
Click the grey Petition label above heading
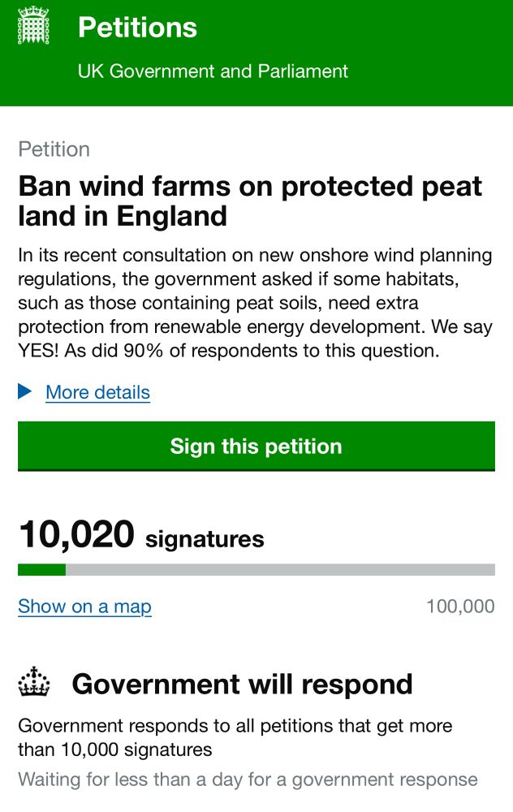point(54,149)
